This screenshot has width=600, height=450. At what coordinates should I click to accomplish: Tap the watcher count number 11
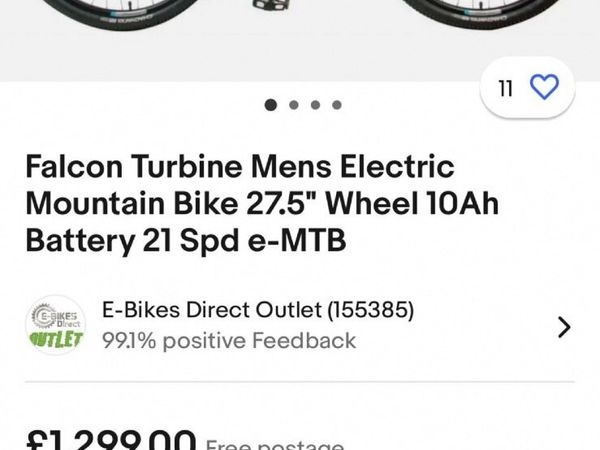click(506, 89)
